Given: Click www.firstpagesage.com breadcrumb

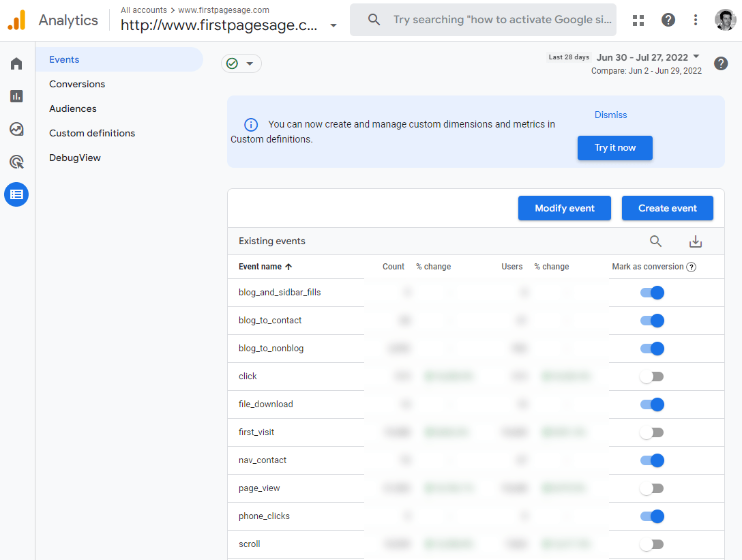Looking at the screenshot, I should point(224,10).
